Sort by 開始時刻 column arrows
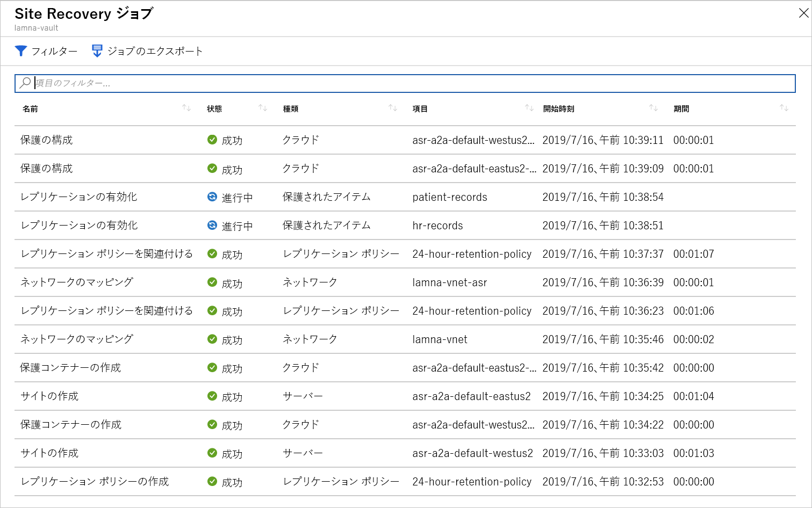Image resolution: width=812 pixels, height=508 pixels. 653,108
